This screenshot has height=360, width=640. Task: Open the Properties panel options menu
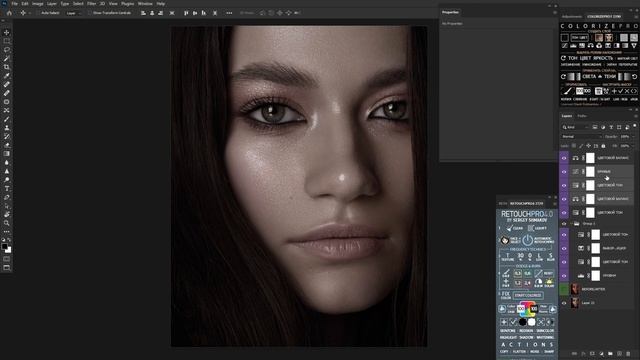pos(555,12)
